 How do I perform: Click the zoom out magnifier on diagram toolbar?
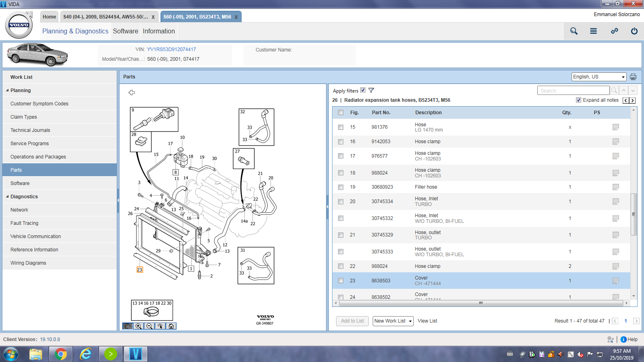tap(149, 326)
